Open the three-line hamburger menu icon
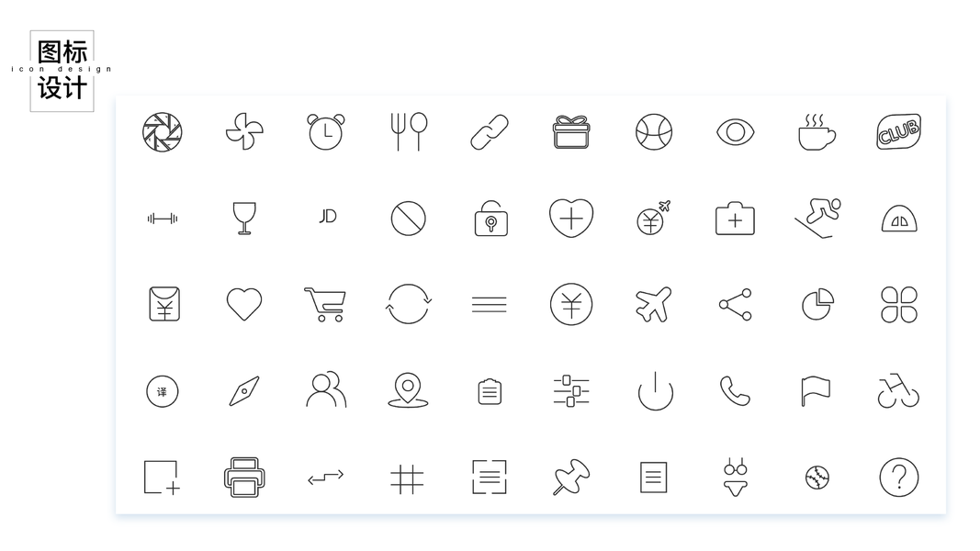 pos(490,304)
